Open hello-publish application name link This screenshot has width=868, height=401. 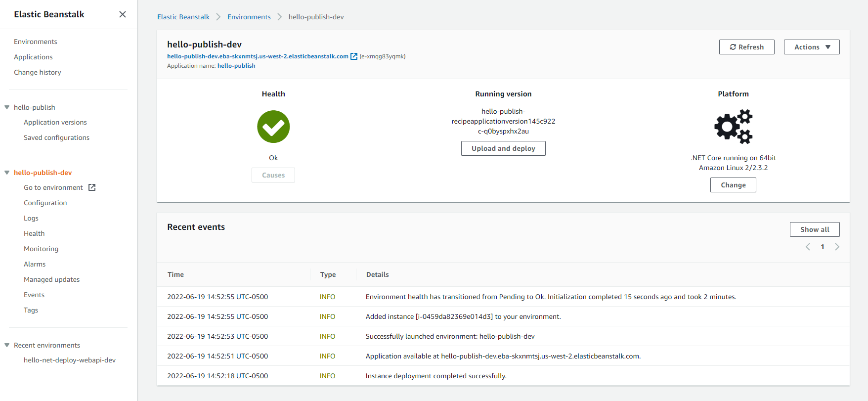[236, 66]
